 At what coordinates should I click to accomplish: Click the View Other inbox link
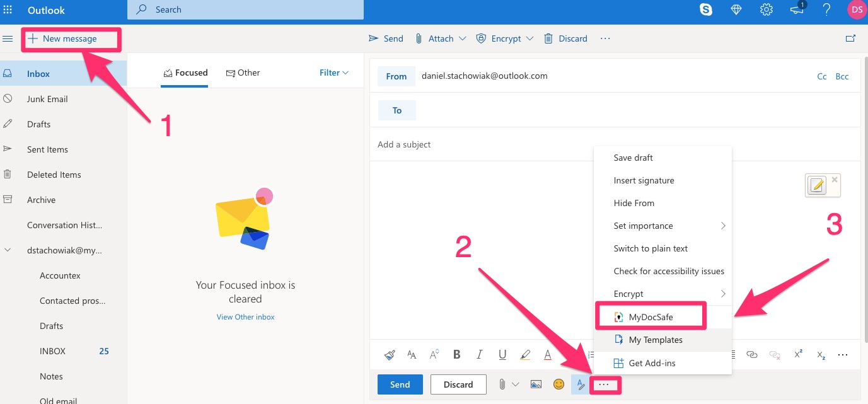[x=245, y=317]
